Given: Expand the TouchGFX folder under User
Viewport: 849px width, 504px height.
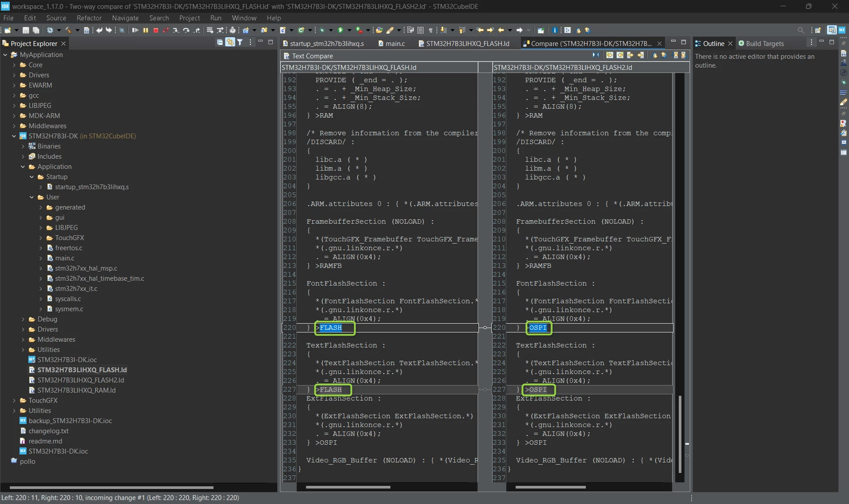Looking at the screenshot, I should (41, 238).
